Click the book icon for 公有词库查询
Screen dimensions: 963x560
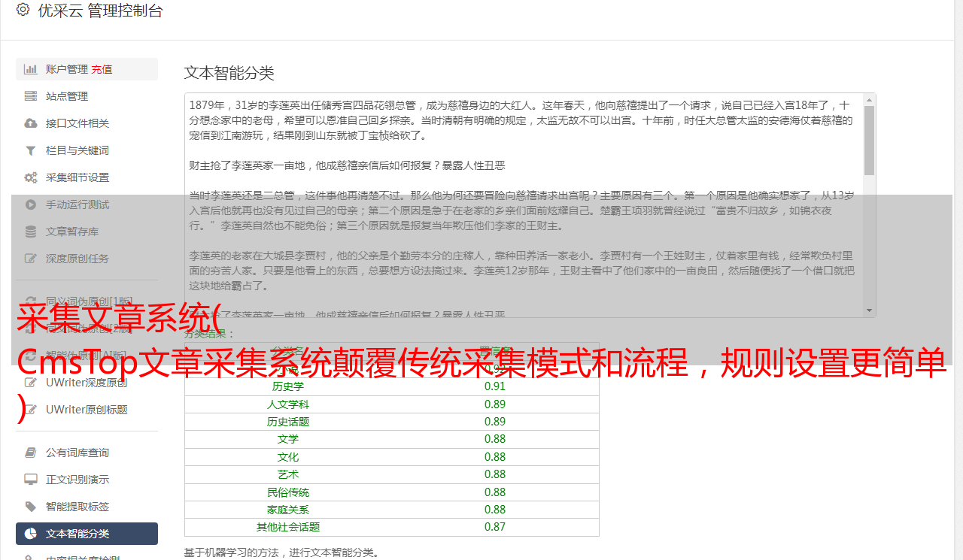pos(31,453)
